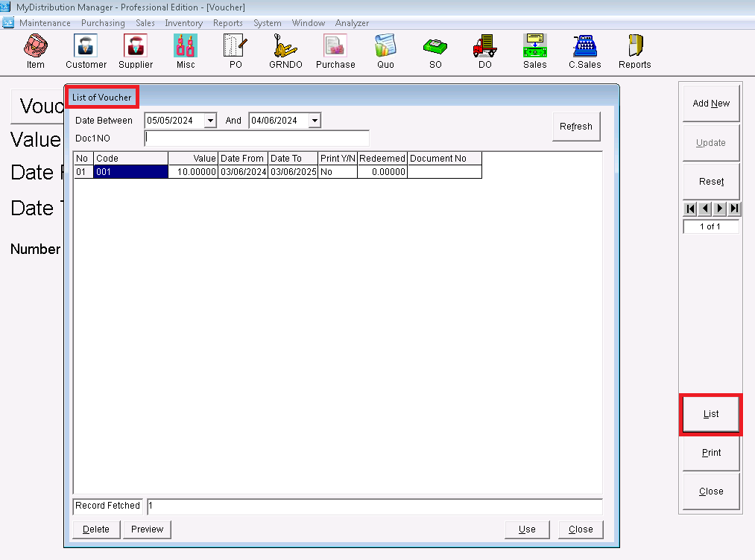The height and width of the screenshot is (560, 755).
Task: Expand the And end date dropdown
Action: click(x=315, y=121)
